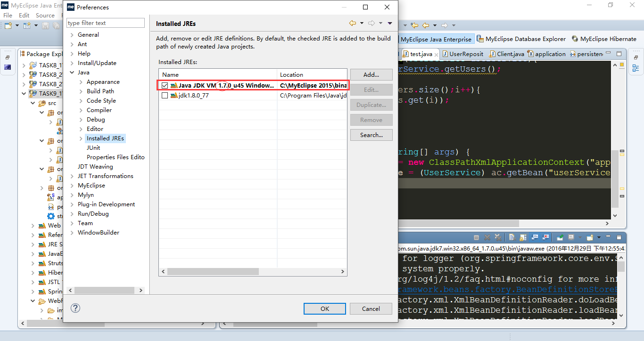
Task: Open the New wizard dropdown arrow
Action: click(x=17, y=25)
